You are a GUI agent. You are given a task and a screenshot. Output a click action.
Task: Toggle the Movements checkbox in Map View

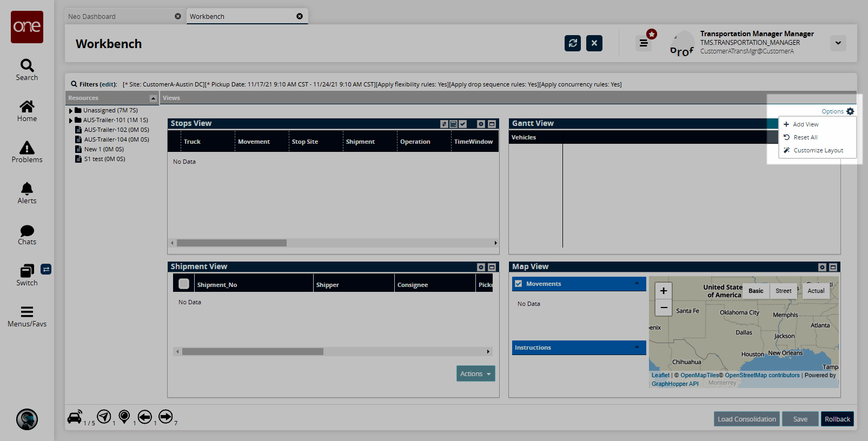519,284
